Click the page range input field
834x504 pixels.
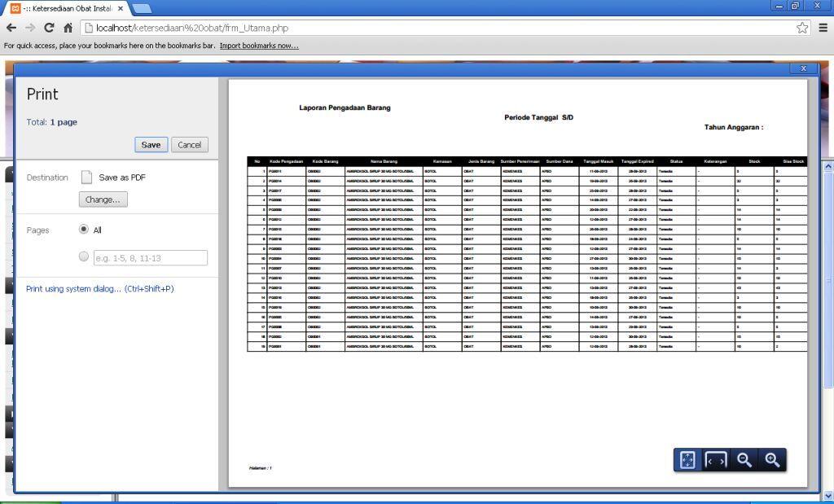click(151, 258)
